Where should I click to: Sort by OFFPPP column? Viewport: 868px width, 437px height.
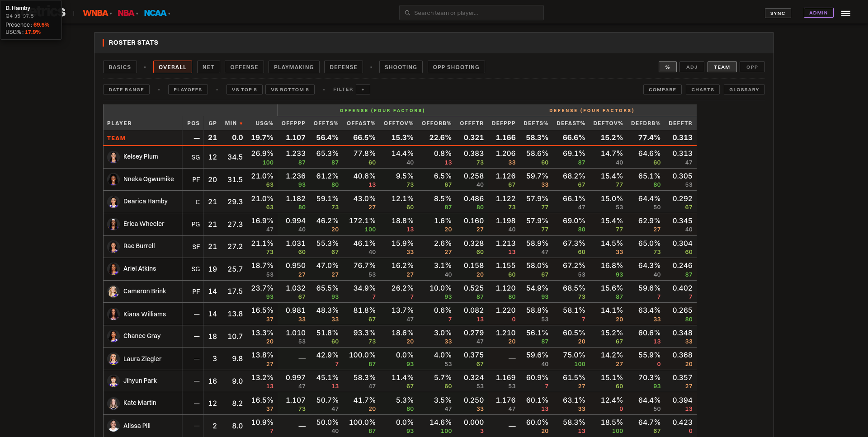tap(293, 123)
